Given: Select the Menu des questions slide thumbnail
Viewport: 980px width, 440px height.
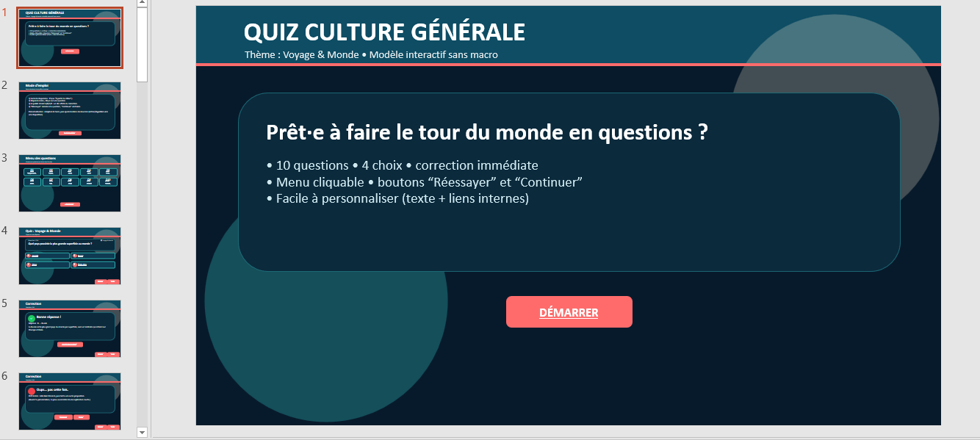Looking at the screenshot, I should click(x=70, y=183).
